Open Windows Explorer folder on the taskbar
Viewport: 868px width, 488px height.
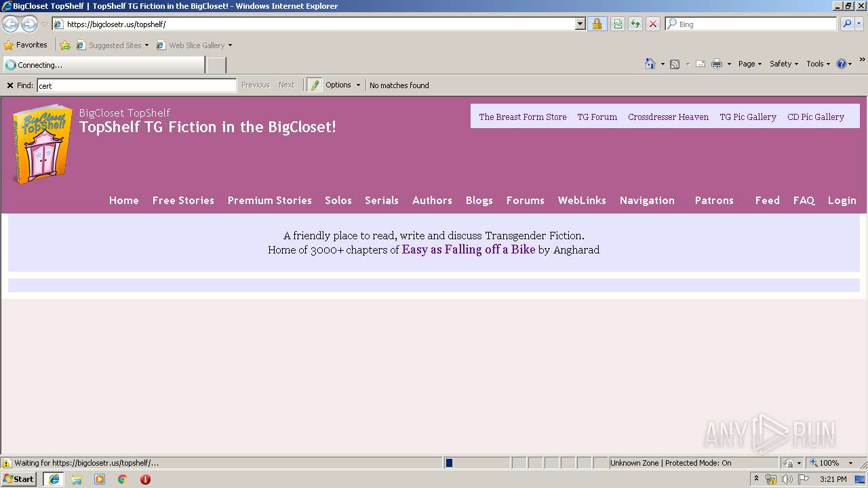coord(77,479)
